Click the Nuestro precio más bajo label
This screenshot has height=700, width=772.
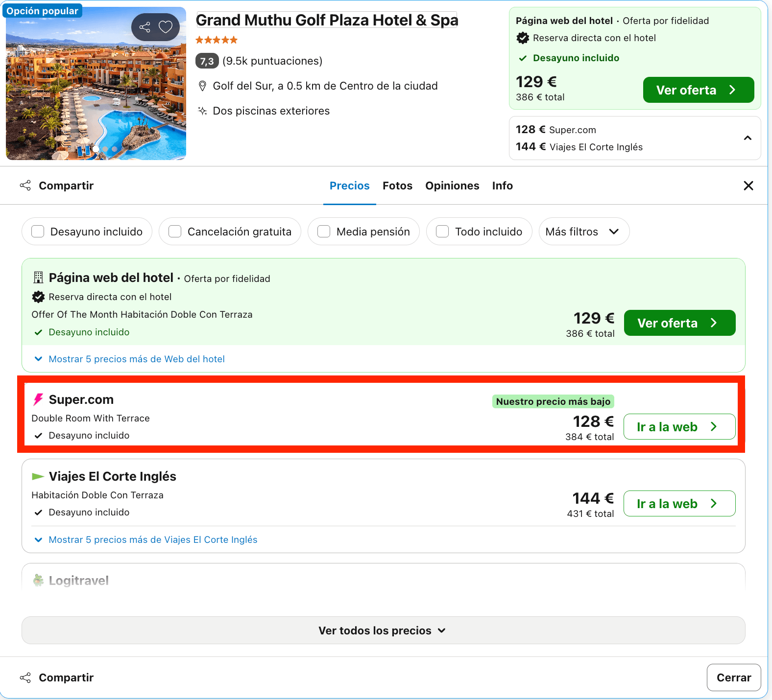coord(553,401)
